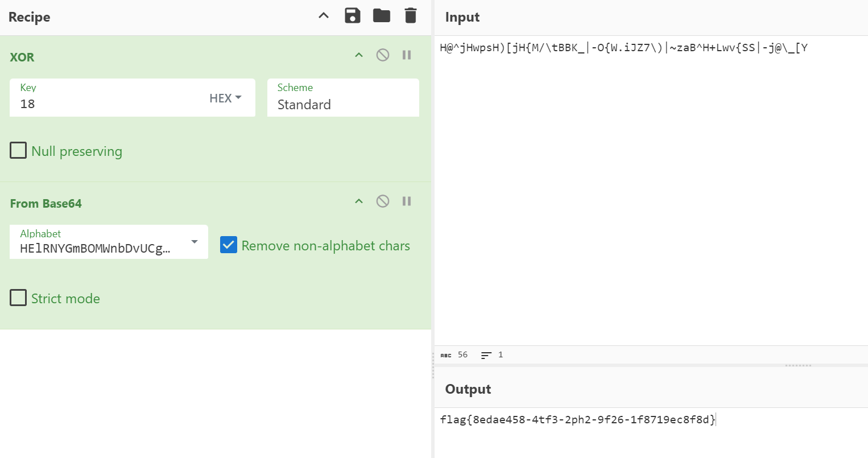
Task: Click the flag text in Output
Action: (x=577, y=420)
